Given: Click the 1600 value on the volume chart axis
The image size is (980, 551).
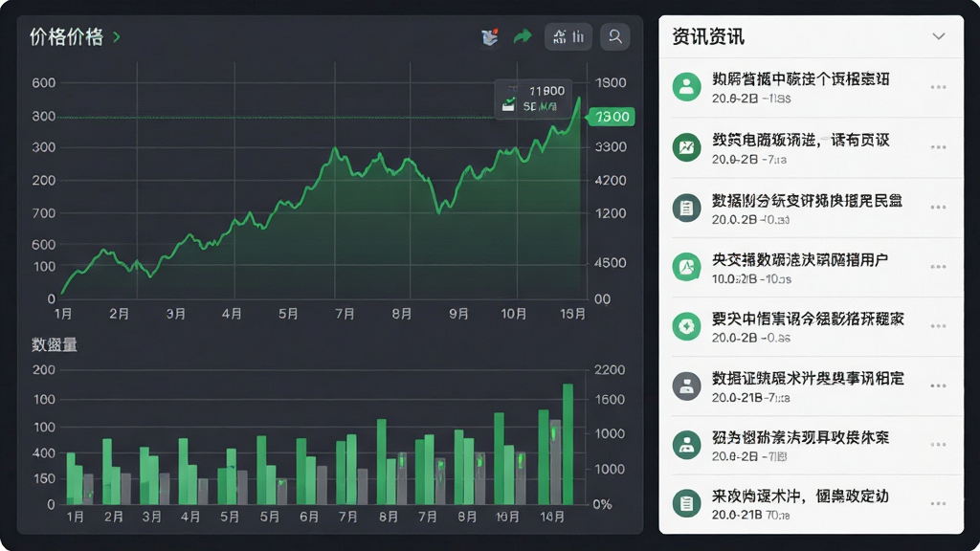Looking at the screenshot, I should click(x=610, y=399).
